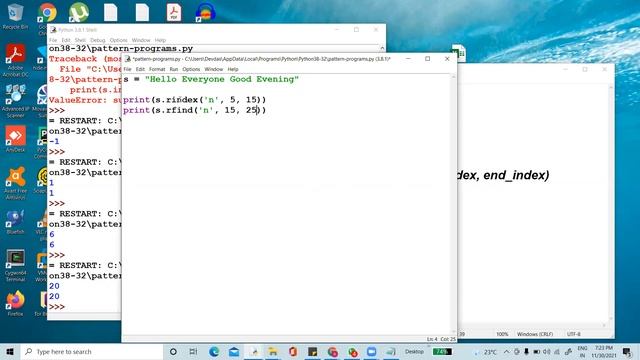
Task: Click UTF-8 encoding in Notepad status bar
Action: coord(573,334)
